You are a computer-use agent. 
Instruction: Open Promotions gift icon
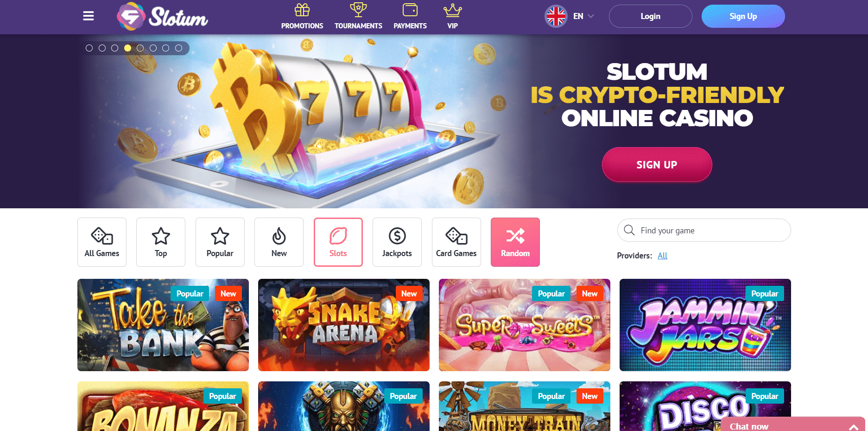point(302,10)
